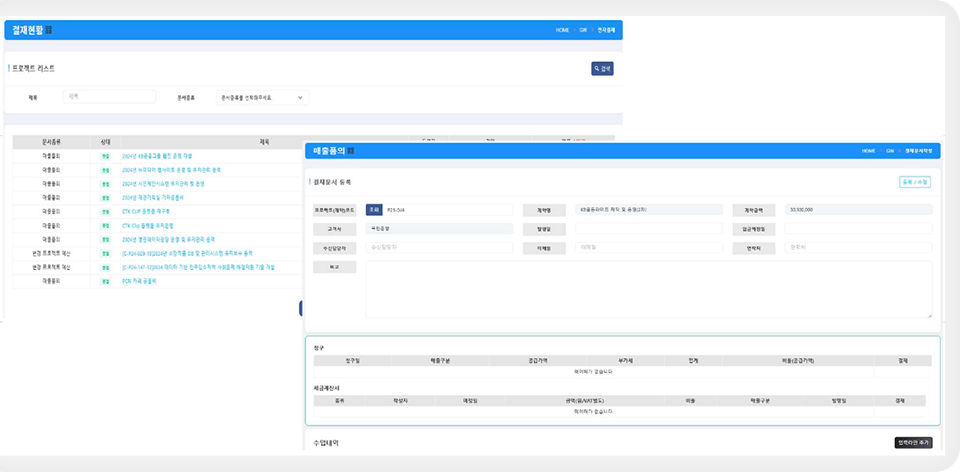
Task: Open the PCN 카페 공동비 list entry
Action: click(139, 282)
